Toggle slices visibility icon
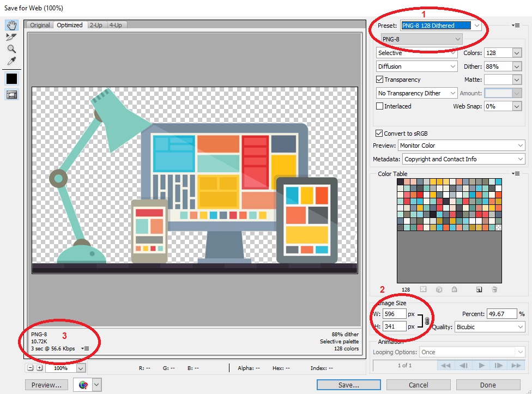 coord(11,95)
